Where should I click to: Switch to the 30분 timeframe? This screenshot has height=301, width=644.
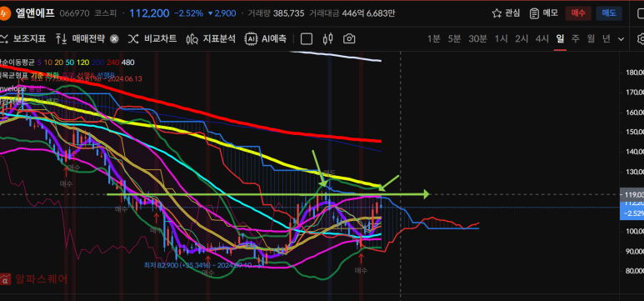coord(477,38)
